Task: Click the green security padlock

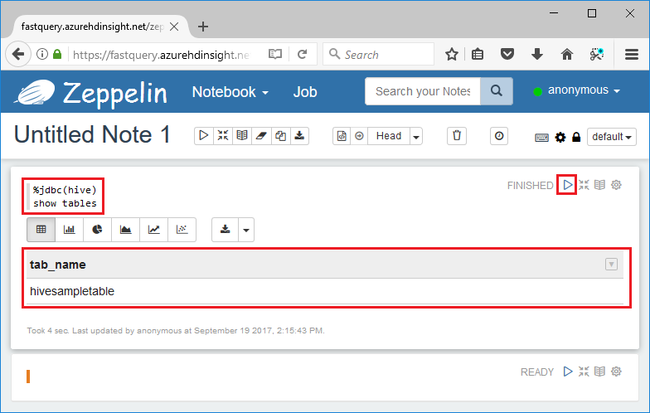Action: tap(57, 54)
